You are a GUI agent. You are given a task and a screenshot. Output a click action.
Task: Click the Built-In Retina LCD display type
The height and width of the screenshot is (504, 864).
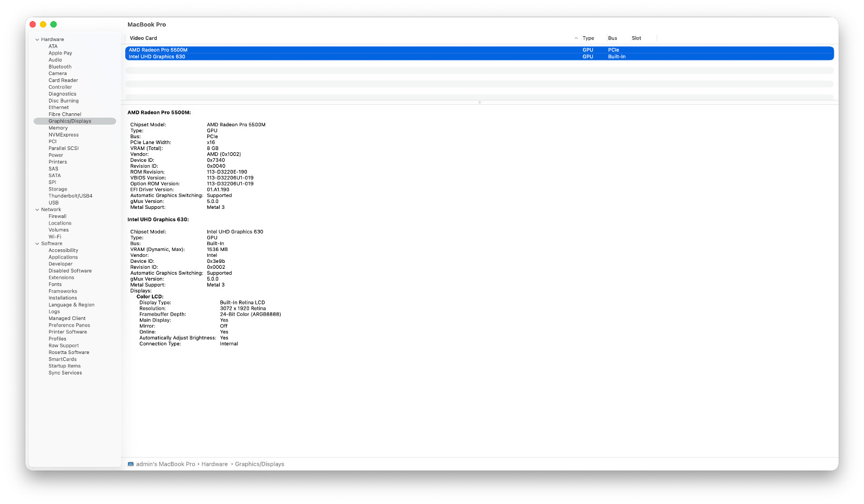[x=242, y=303]
